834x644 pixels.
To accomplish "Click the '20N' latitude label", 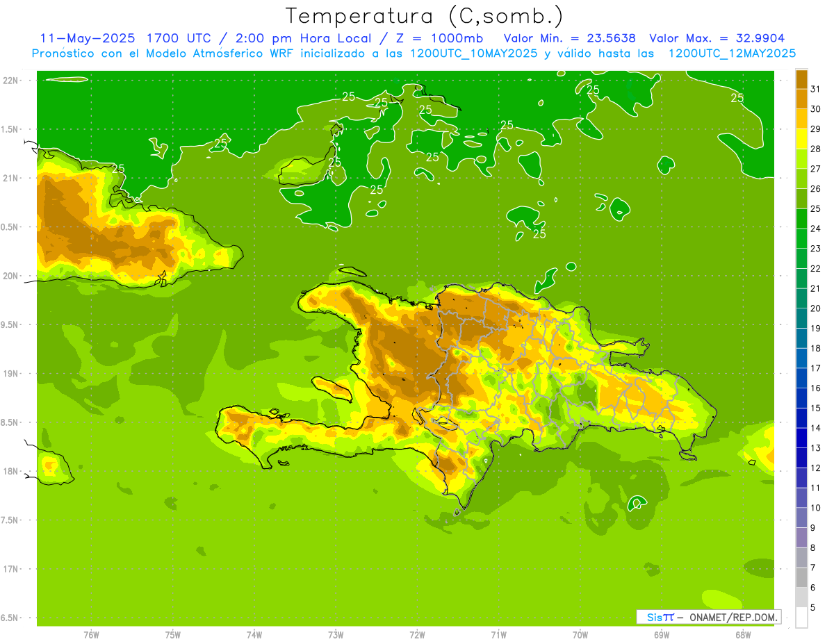I will click(11, 276).
